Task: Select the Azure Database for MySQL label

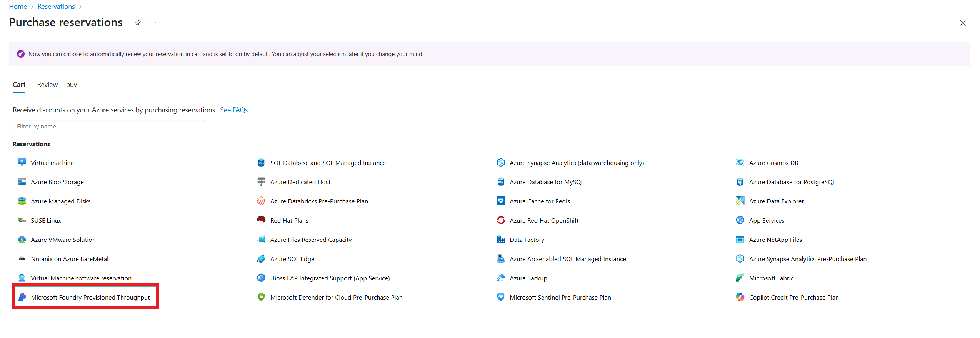Action: pyautogui.click(x=547, y=182)
